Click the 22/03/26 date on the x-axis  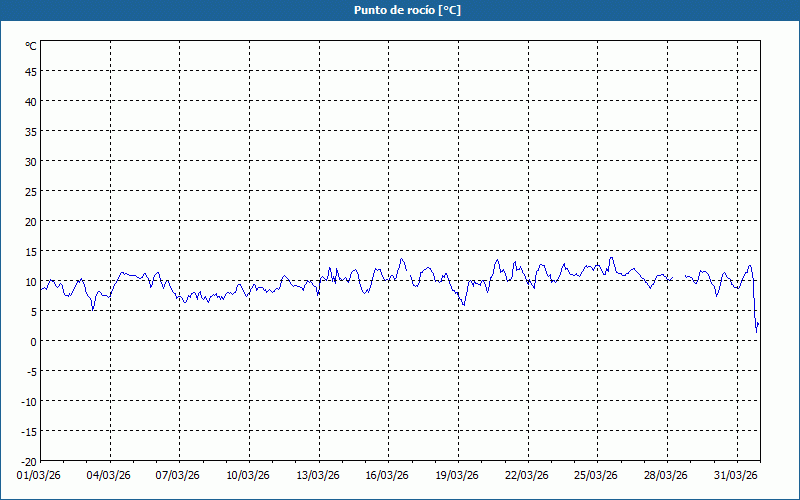point(526,475)
